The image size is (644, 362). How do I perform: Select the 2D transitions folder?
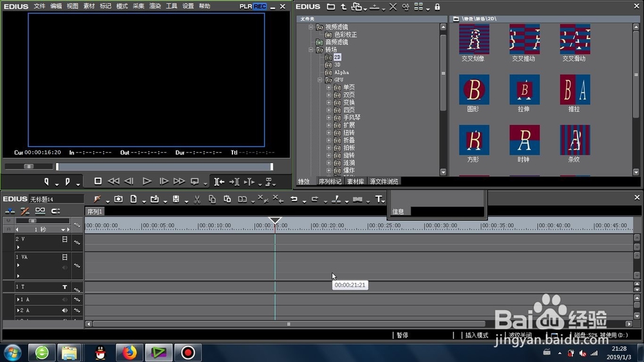(337, 57)
